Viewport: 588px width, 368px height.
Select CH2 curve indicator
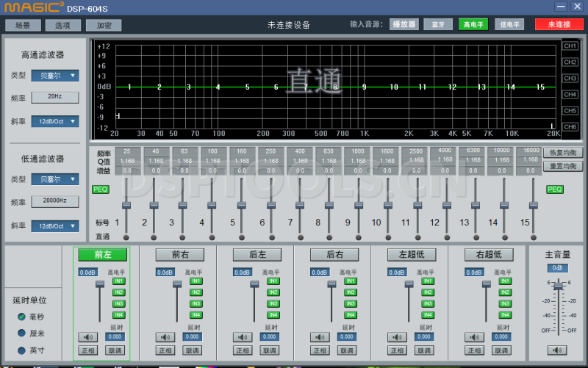(x=570, y=62)
